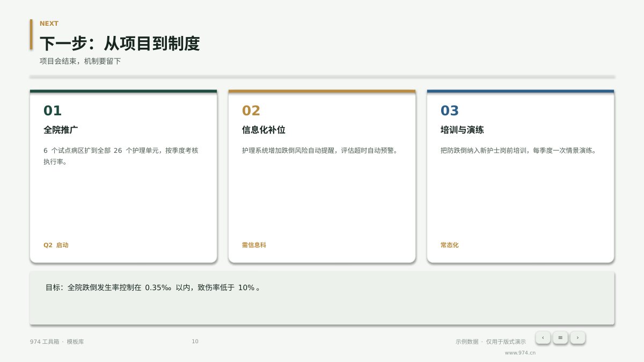Viewport: 644px width, 362px height.
Task: Click the 需信息科 tag
Action: coord(254,245)
